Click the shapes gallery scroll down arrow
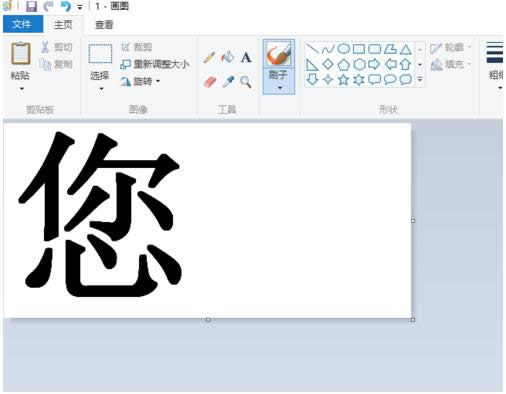This screenshot has height=394, width=506. pos(420,65)
